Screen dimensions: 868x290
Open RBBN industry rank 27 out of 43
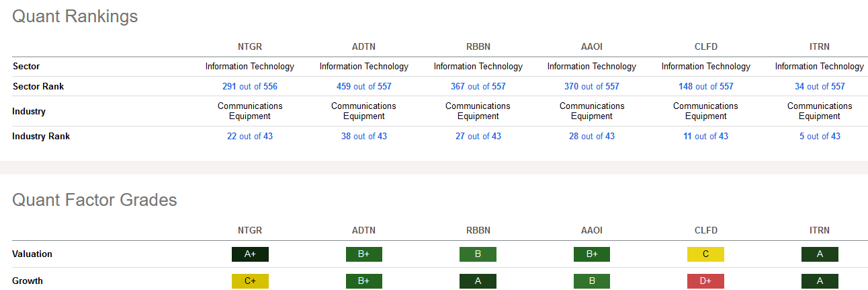coord(478,136)
